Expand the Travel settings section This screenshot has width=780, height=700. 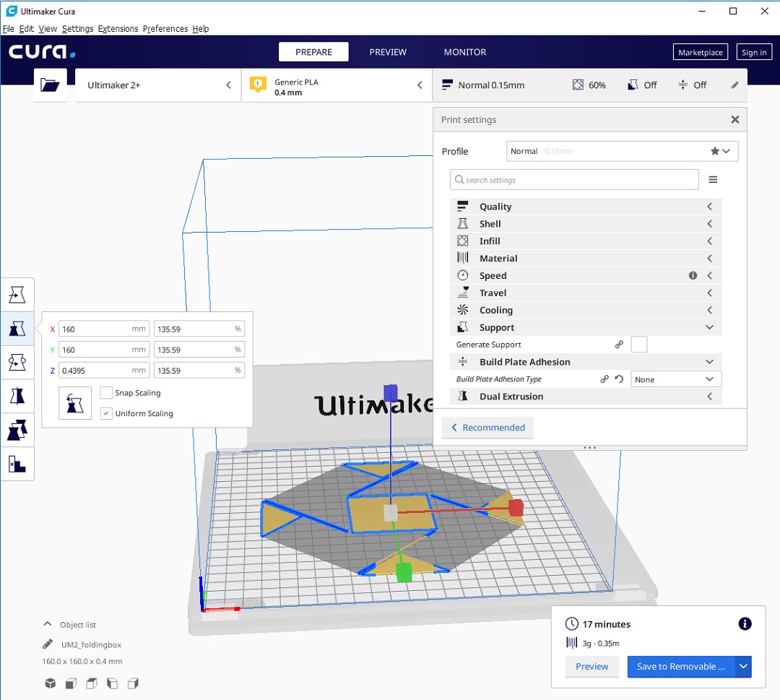(586, 293)
